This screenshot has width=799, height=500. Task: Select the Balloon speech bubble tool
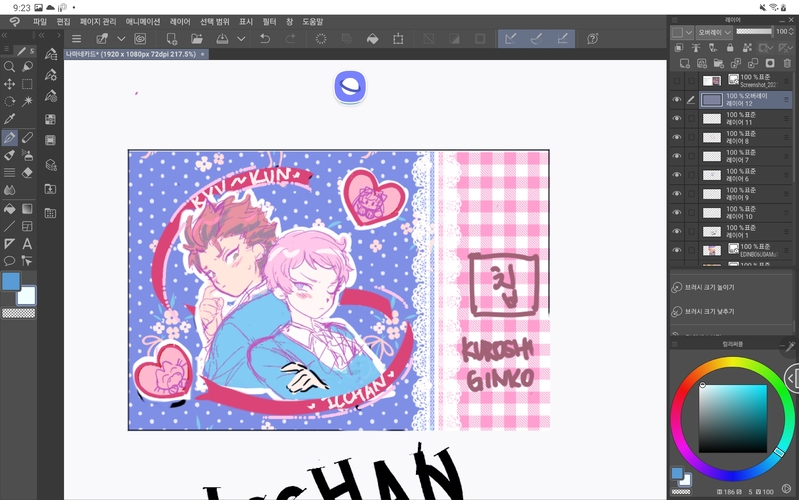pyautogui.click(x=9, y=261)
